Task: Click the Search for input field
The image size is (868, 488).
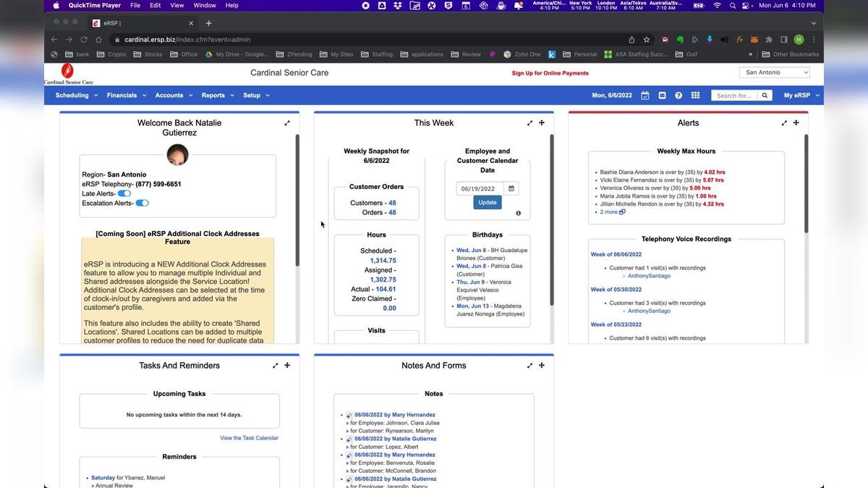Action: click(734, 96)
